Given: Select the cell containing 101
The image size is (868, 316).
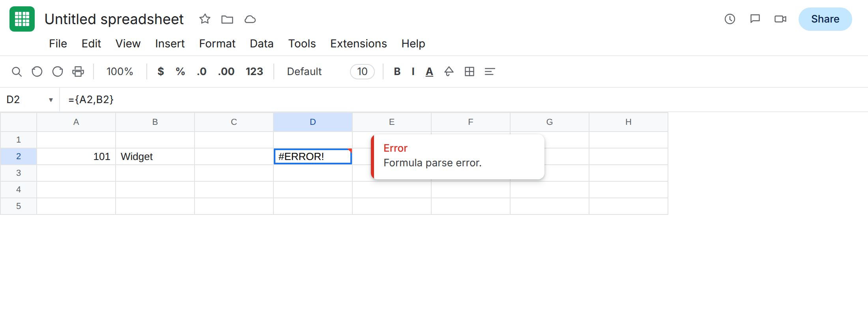Looking at the screenshot, I should tap(76, 156).
